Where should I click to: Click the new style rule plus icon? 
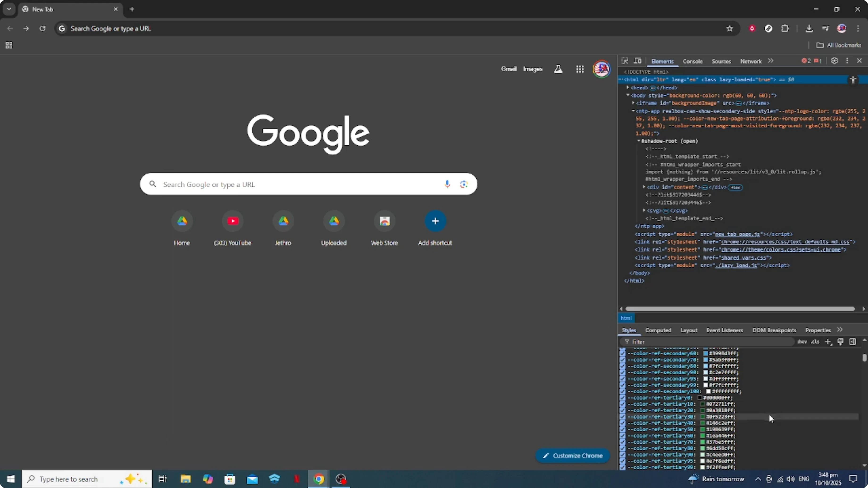click(x=828, y=342)
